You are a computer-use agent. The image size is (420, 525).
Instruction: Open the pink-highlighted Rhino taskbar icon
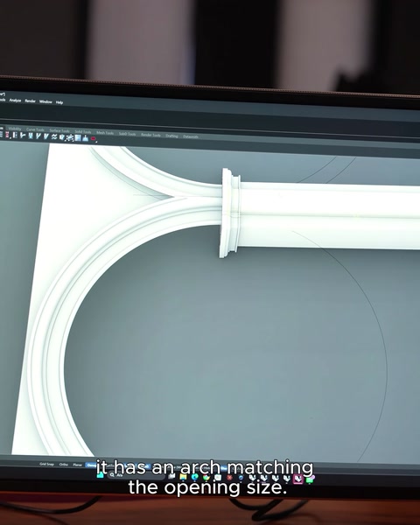(x=297, y=479)
